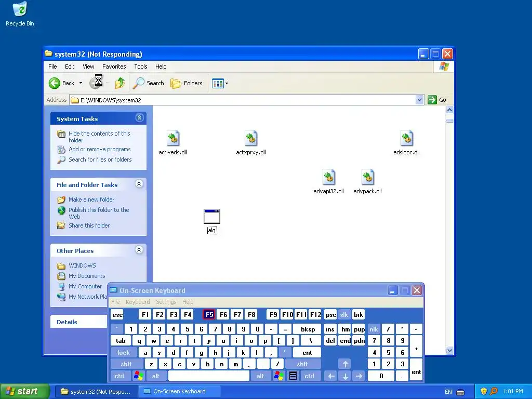The width and height of the screenshot is (532, 399).
Task: Click scrollbar down arrow in system32 window
Action: pyautogui.click(x=449, y=351)
